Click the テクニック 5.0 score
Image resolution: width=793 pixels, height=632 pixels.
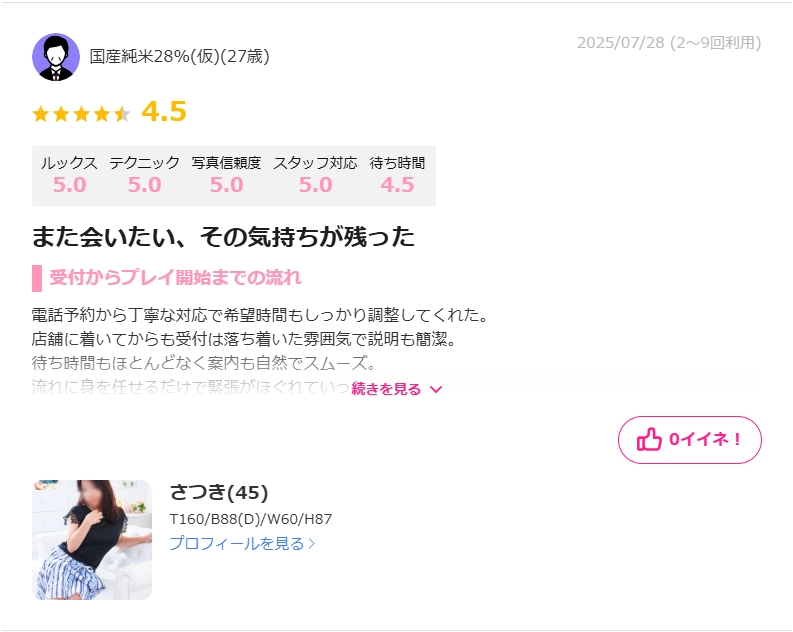coord(144,185)
